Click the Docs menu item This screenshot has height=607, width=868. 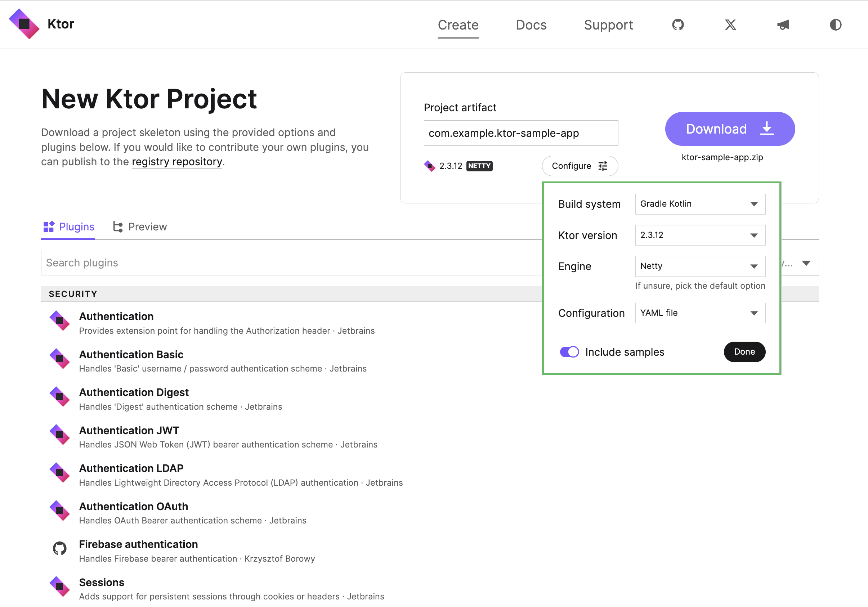(x=531, y=25)
